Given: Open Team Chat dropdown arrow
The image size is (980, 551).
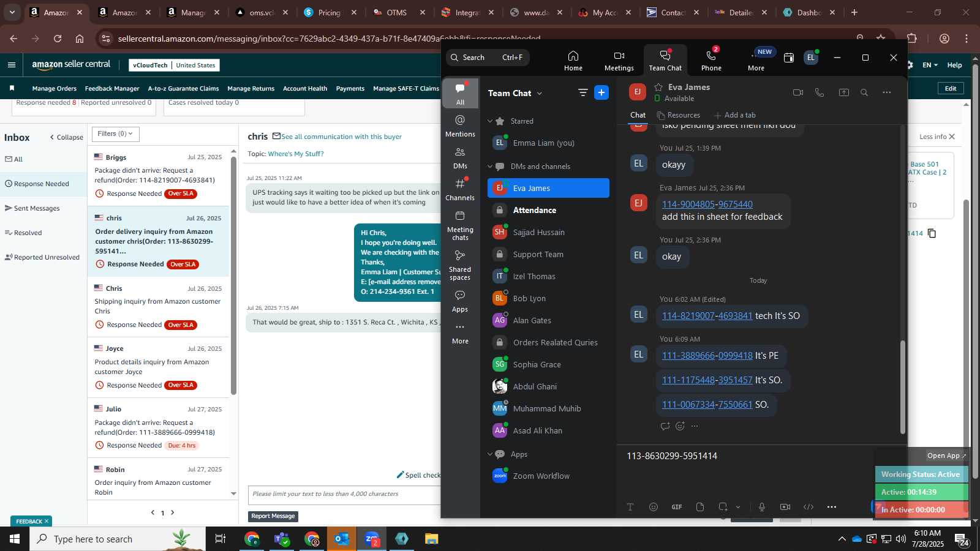Looking at the screenshot, I should 540,94.
